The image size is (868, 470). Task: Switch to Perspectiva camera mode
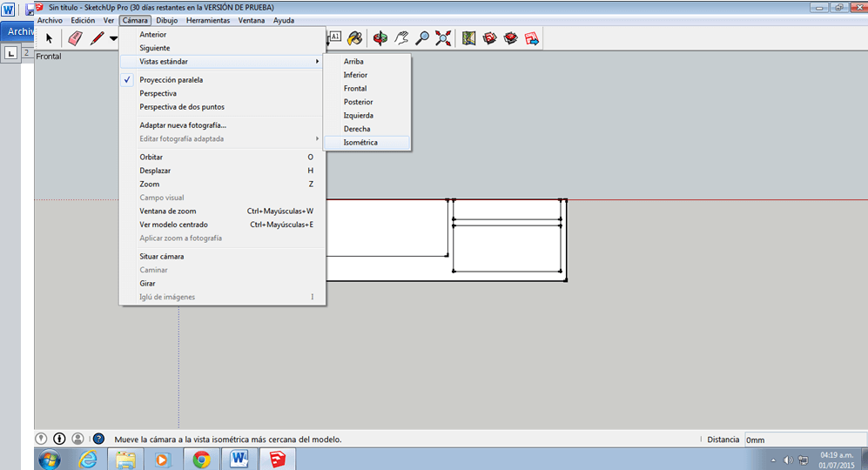coord(223,93)
